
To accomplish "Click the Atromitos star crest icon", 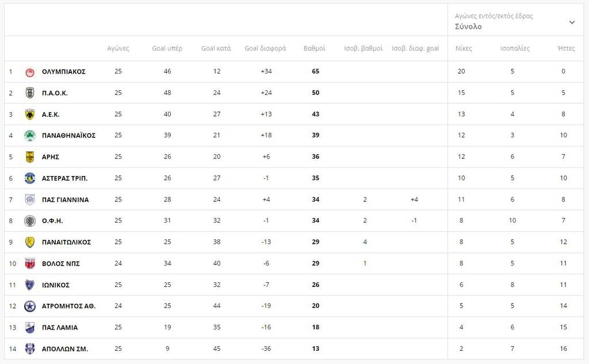I will tap(30, 306).
